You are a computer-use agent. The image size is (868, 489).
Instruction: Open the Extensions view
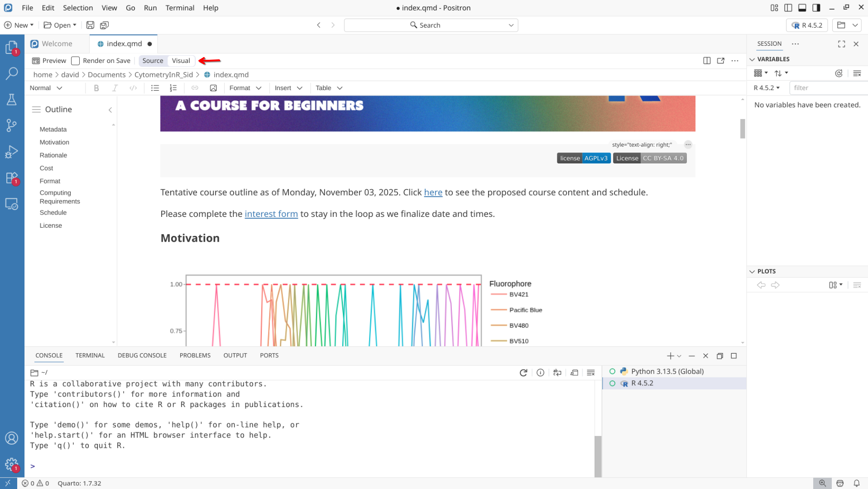11,178
